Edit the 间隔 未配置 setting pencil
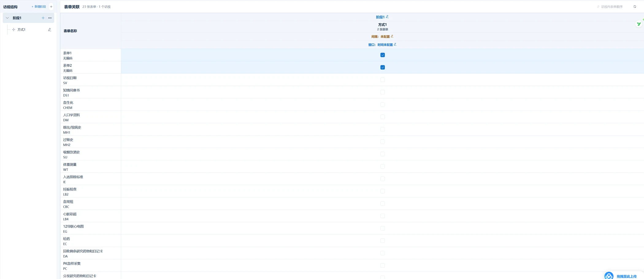The height and width of the screenshot is (279, 644). tap(392, 36)
